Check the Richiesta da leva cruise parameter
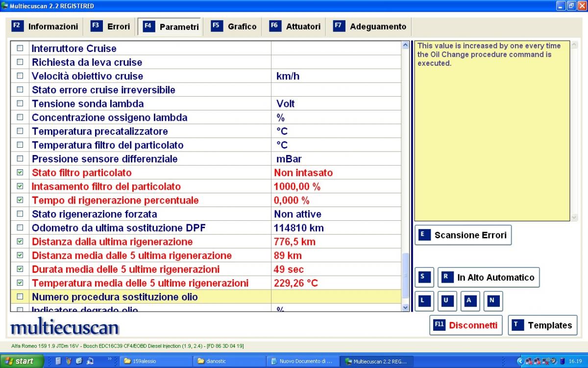The width and height of the screenshot is (588, 368). point(20,62)
